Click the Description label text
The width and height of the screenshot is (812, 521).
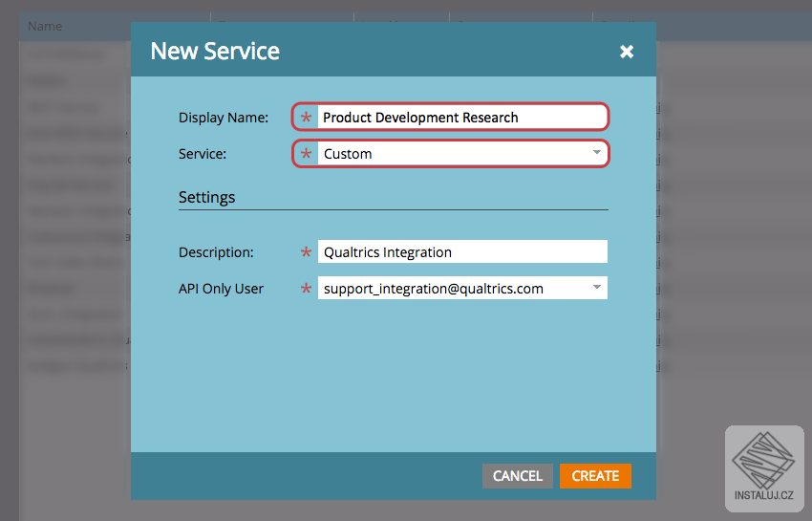(216, 252)
